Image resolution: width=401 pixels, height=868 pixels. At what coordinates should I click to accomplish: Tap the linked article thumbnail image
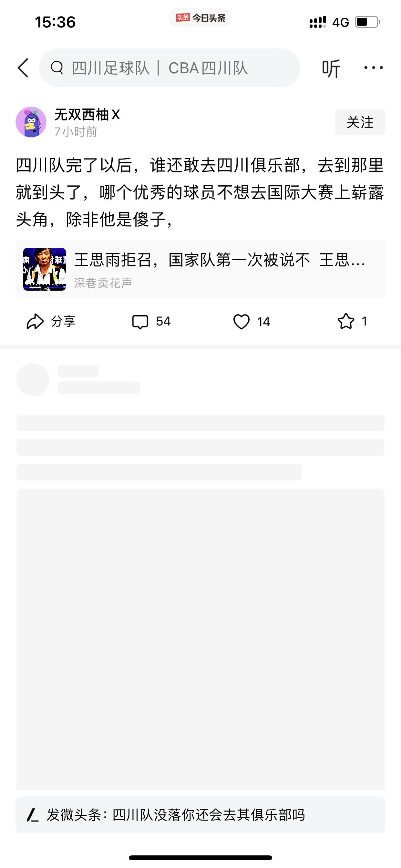[45, 269]
